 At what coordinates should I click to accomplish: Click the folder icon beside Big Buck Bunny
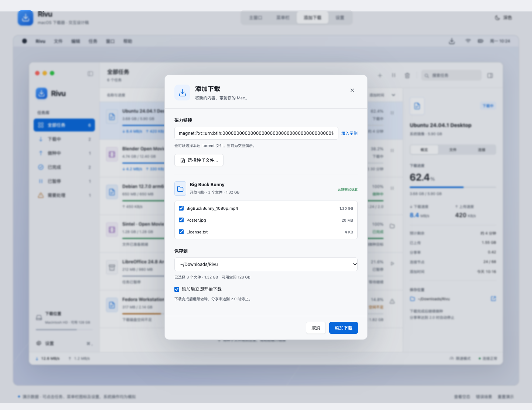180,189
